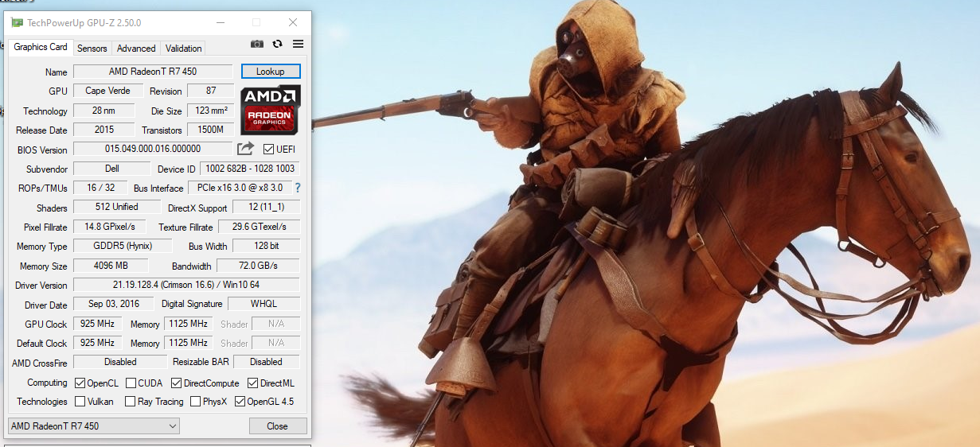This screenshot has width=980, height=447.
Task: Open the Validation tab
Action: coord(183,48)
